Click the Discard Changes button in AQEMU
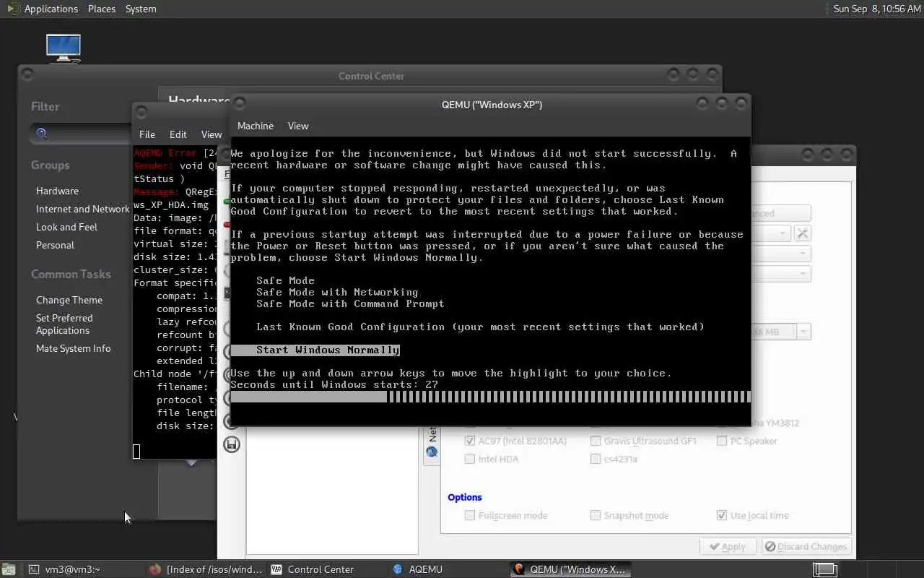The width and height of the screenshot is (924, 578). click(x=806, y=546)
